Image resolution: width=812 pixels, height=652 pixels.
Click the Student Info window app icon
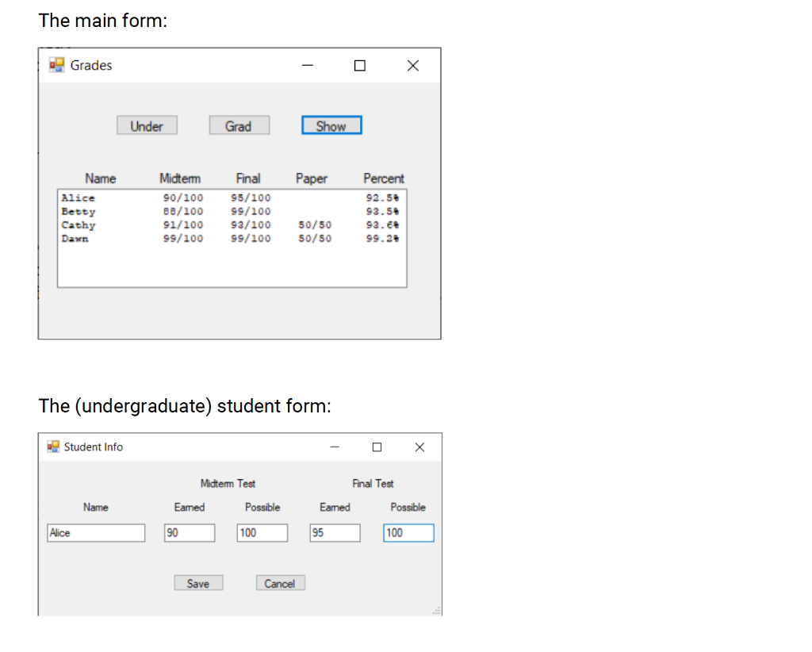point(53,447)
